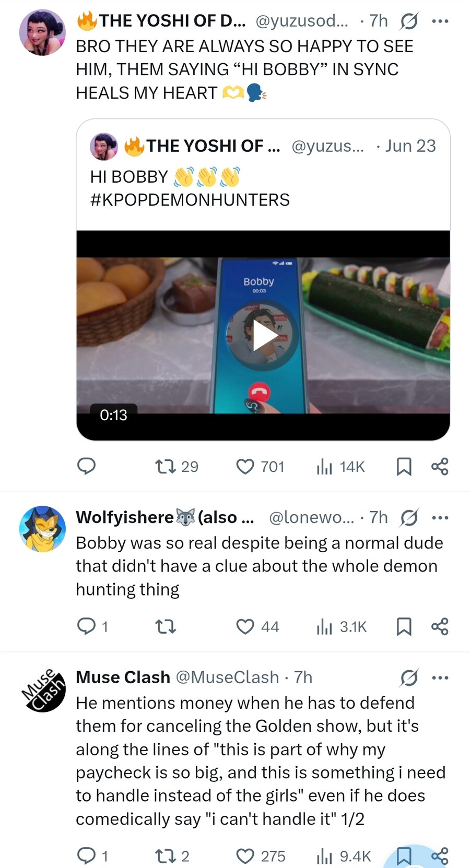The width and height of the screenshot is (470, 868).
Task: Reply to the HI BOBBY in sync post
Action: pos(86,466)
